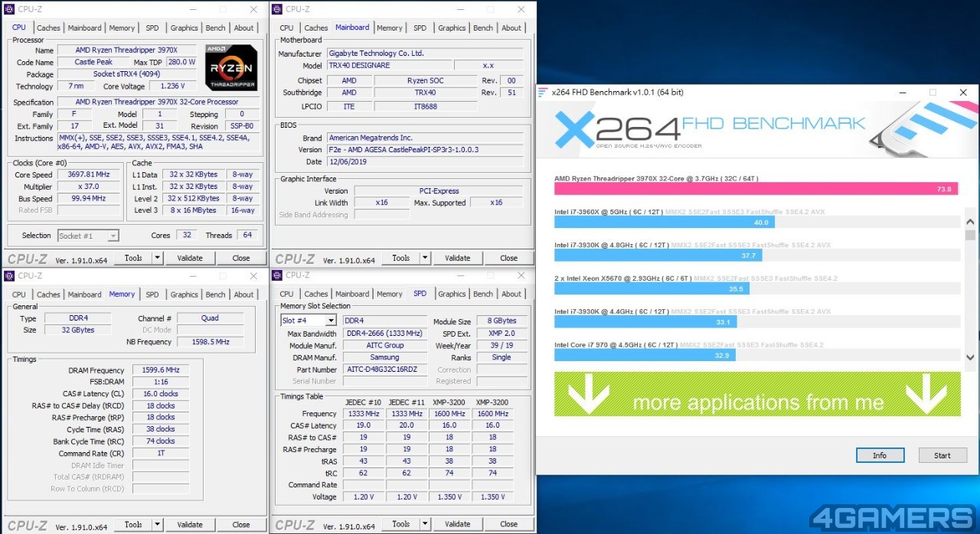Viewport: 980px width, 534px height.
Task: Click the CPU-Z title icon in the SPD window
Action: (277, 275)
